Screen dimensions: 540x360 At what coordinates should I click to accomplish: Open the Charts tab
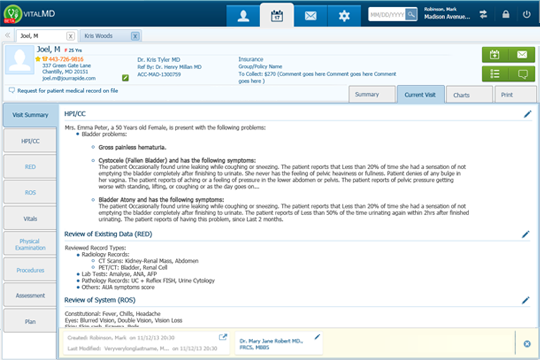(x=469, y=94)
